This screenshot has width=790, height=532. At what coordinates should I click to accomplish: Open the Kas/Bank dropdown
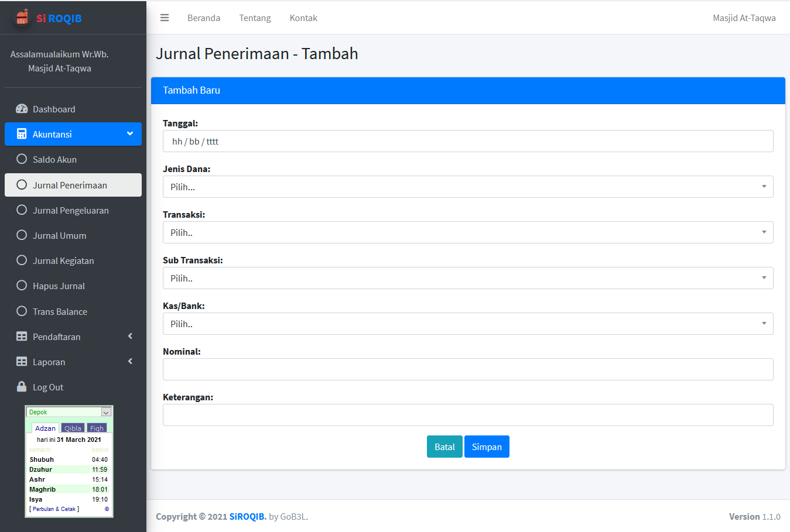(x=467, y=324)
